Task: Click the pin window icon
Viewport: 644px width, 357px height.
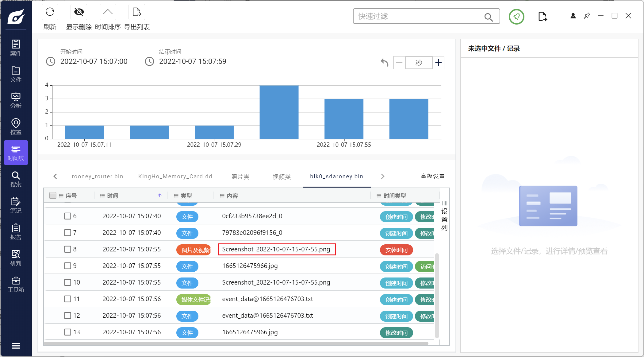Action: click(587, 16)
